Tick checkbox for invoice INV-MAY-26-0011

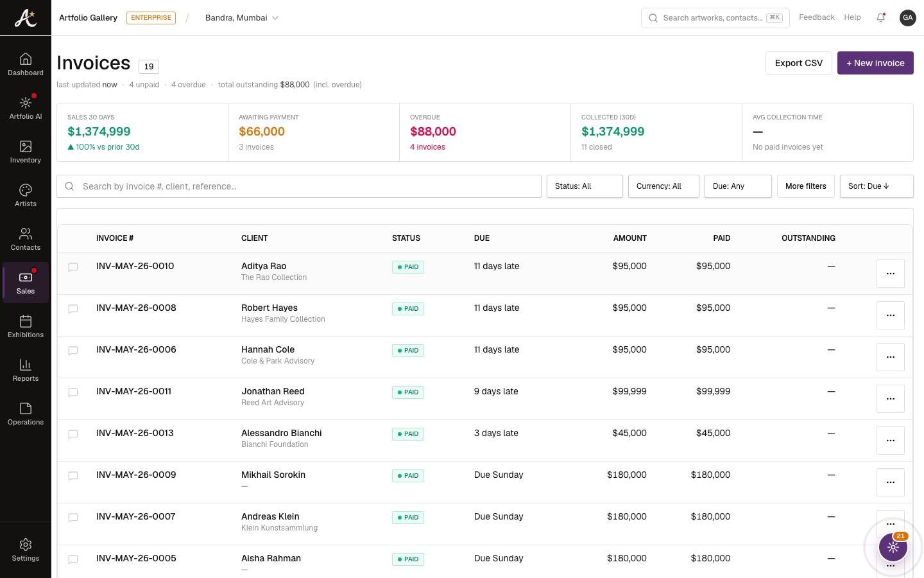click(73, 392)
